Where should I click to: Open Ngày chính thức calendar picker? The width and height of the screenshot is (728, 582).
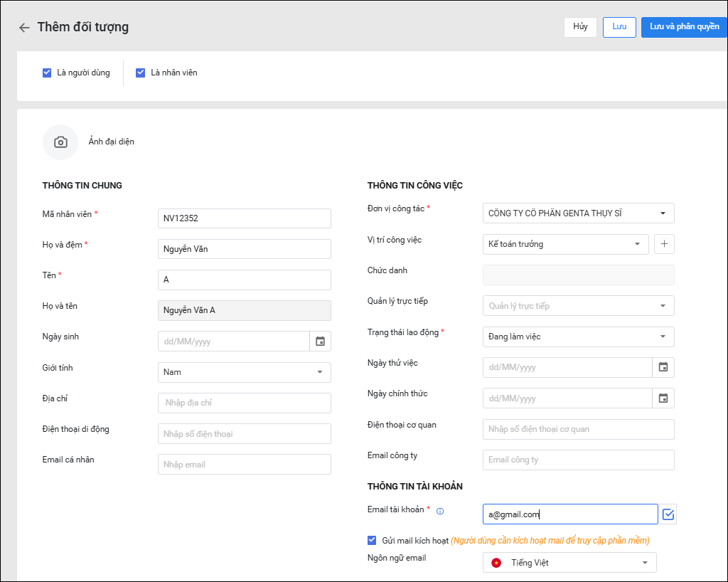pos(663,398)
